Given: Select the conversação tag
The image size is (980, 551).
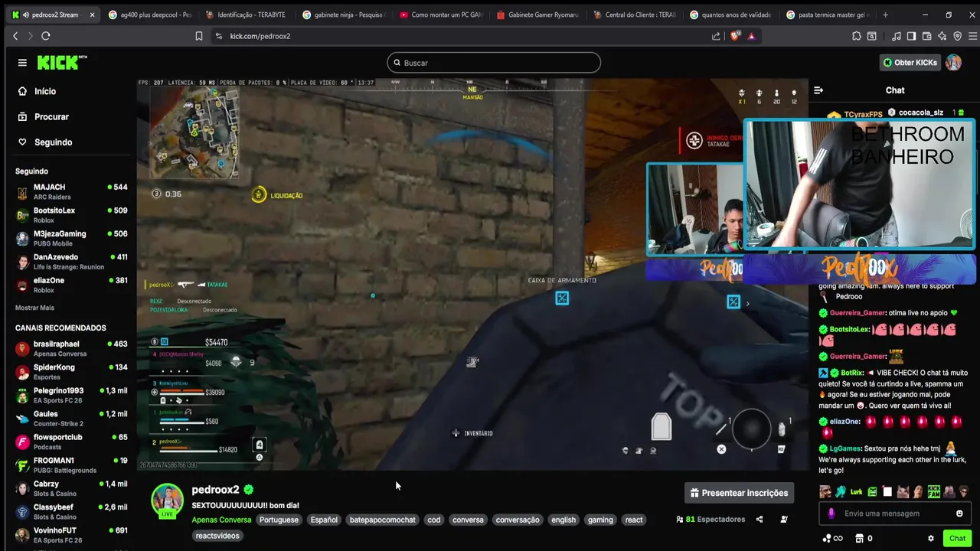Looking at the screenshot, I should tap(518, 520).
